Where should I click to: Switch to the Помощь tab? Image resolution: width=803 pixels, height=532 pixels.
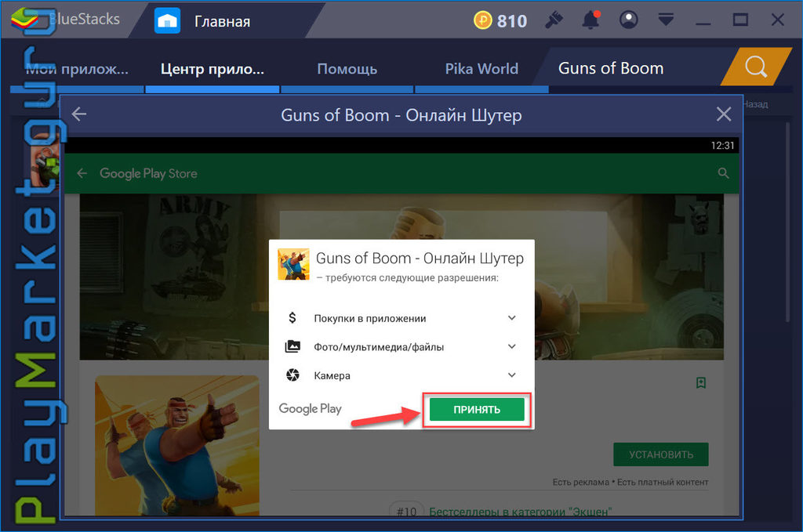coord(347,68)
